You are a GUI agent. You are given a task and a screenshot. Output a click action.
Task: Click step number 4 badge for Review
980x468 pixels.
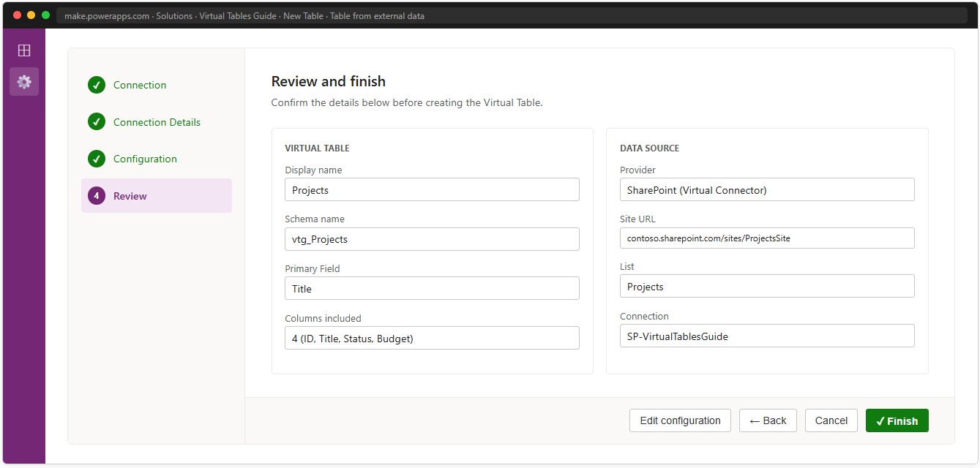(97, 196)
